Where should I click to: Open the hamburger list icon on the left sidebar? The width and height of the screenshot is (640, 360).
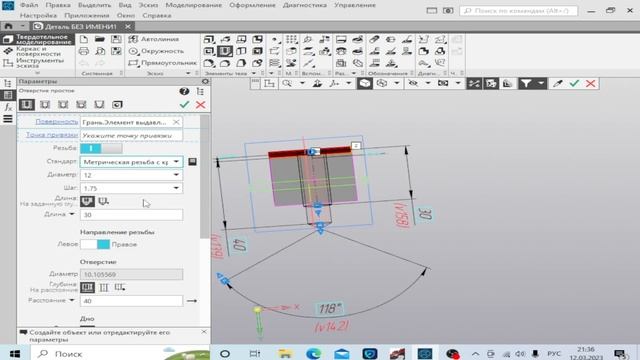[x=8, y=119]
